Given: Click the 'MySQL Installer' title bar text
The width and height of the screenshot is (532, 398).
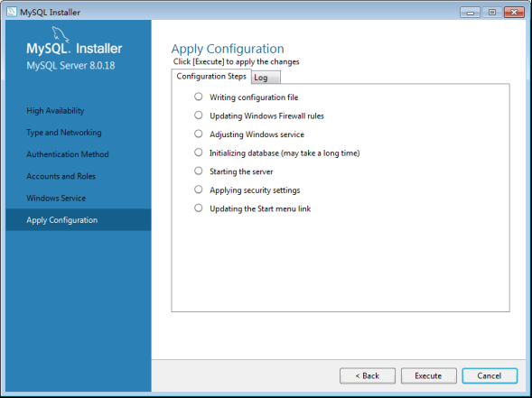Looking at the screenshot, I should [51, 13].
